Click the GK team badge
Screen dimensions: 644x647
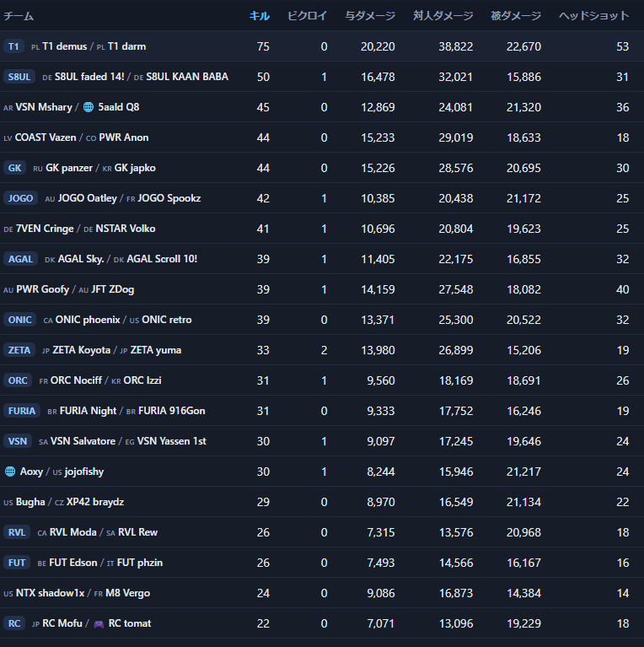pyautogui.click(x=14, y=168)
